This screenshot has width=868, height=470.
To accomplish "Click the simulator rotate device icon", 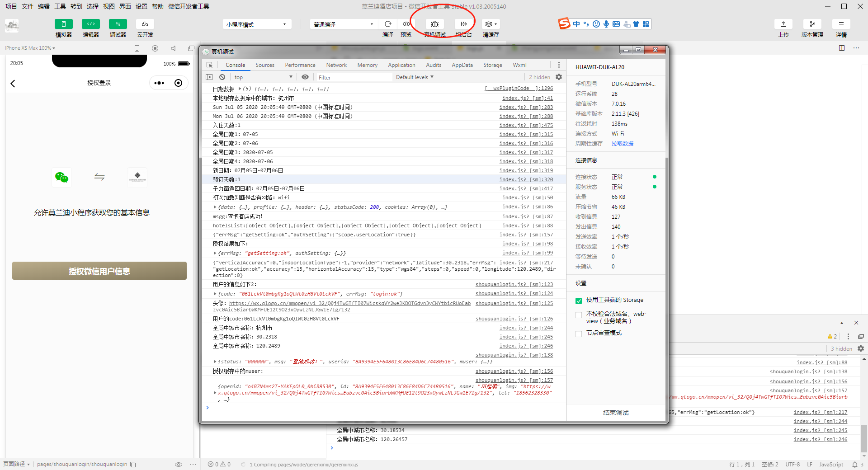I will click(x=137, y=48).
